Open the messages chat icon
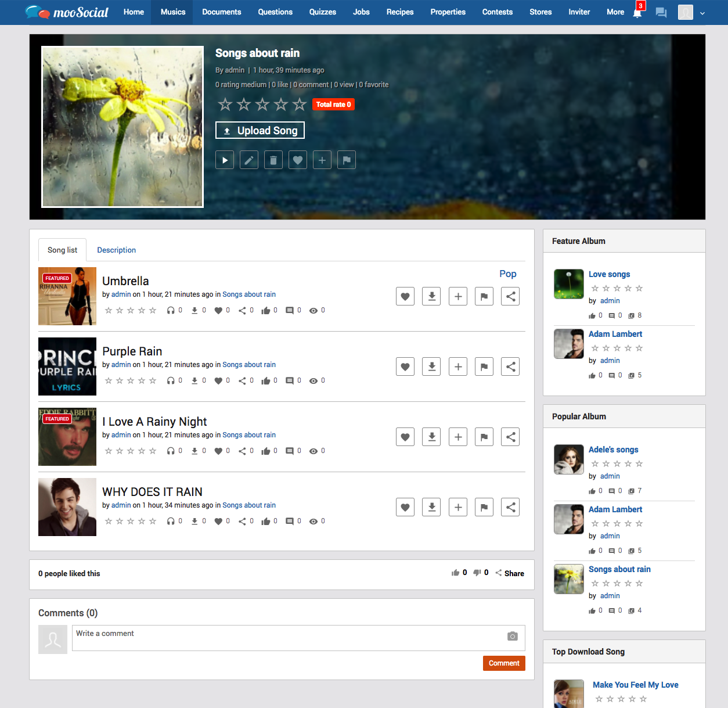This screenshot has height=708, width=728. tap(661, 12)
